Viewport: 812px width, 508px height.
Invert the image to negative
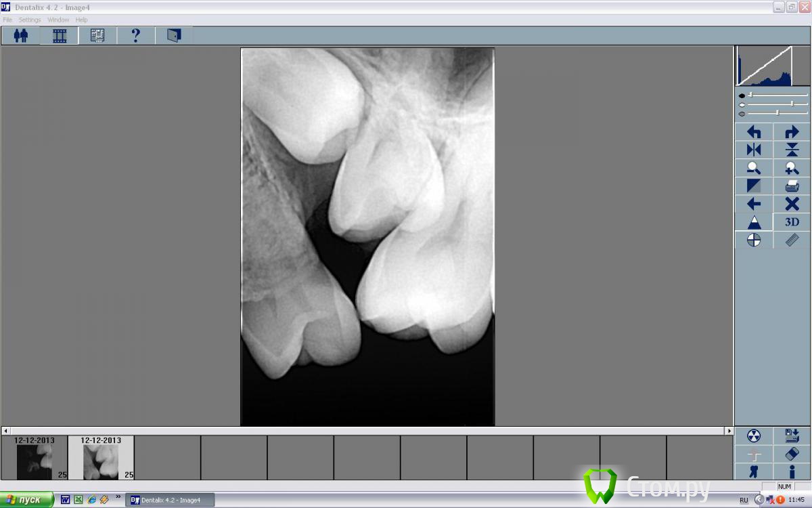pyautogui.click(x=753, y=186)
